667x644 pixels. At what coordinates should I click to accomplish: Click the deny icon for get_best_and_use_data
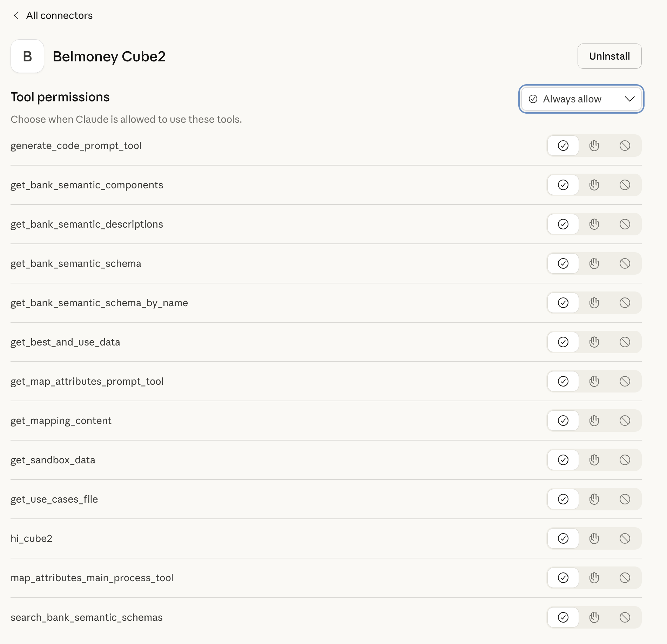(x=626, y=342)
